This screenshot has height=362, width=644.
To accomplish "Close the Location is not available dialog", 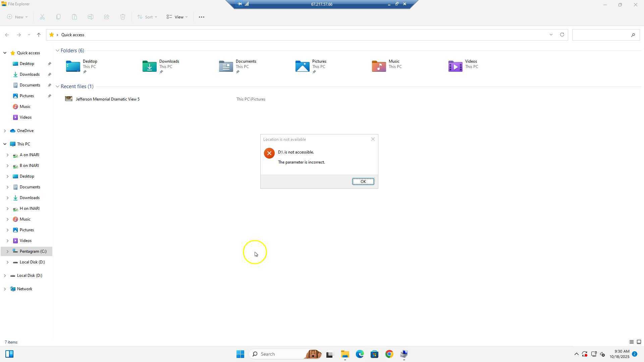I will (x=373, y=139).
